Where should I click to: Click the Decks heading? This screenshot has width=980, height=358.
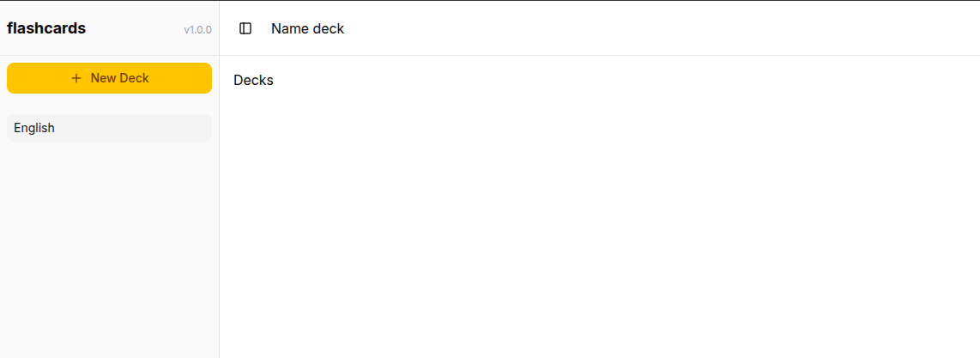coord(253,81)
